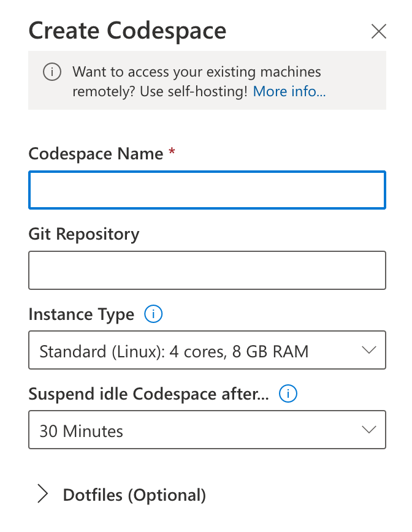Viewport: 412px width, 532px height.
Task: Click the Instance Type dropdown chevron arrow
Action: [369, 350]
